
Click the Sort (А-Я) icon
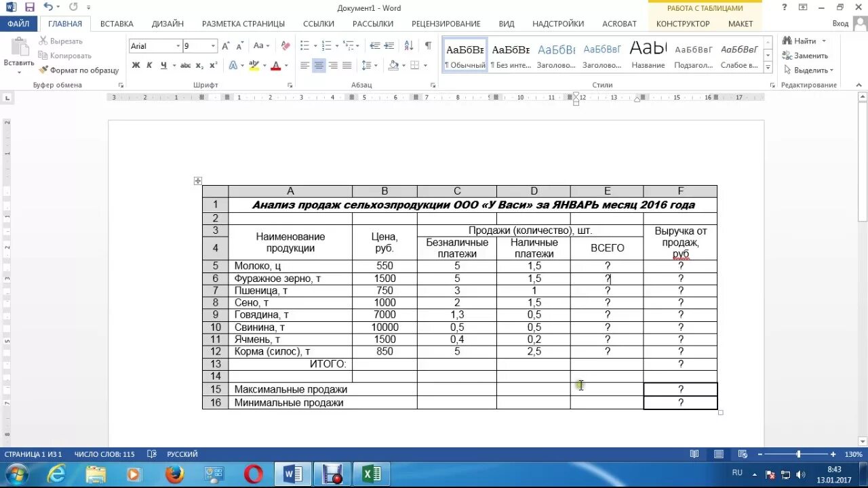coord(408,46)
